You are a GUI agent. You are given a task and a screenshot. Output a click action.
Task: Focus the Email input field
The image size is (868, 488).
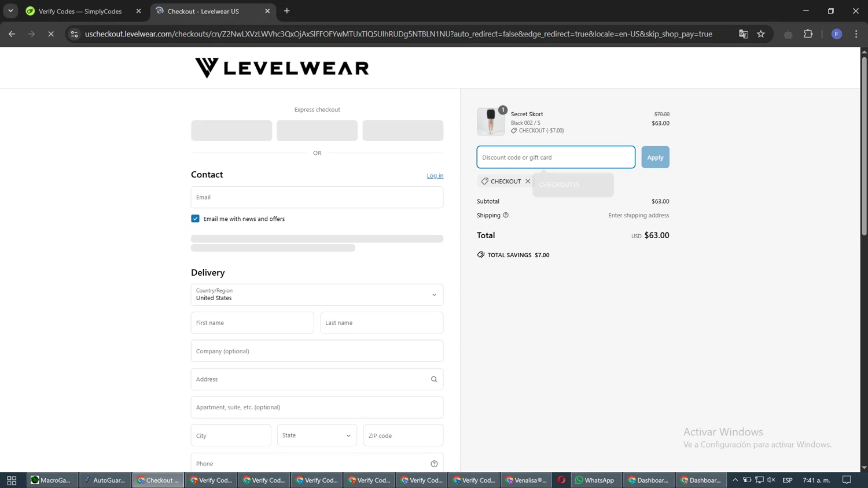coord(317,197)
